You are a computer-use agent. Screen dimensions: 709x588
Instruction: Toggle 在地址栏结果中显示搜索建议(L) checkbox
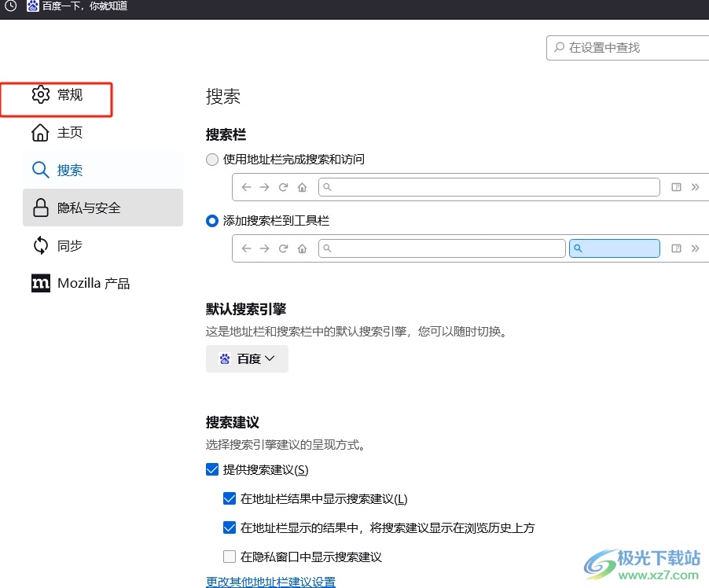[x=230, y=498]
